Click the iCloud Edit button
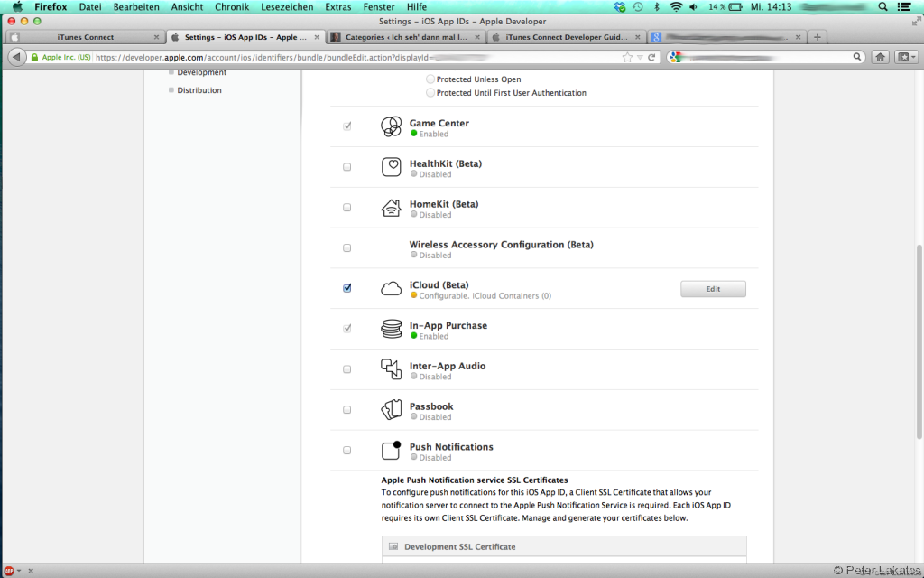Screen dimensions: 924x578 click(713, 288)
